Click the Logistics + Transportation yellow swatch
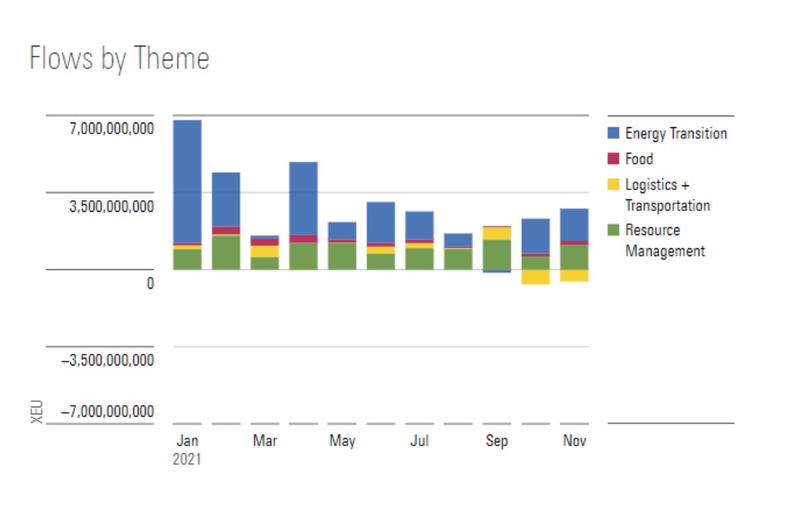The height and width of the screenshot is (519, 812). [614, 185]
